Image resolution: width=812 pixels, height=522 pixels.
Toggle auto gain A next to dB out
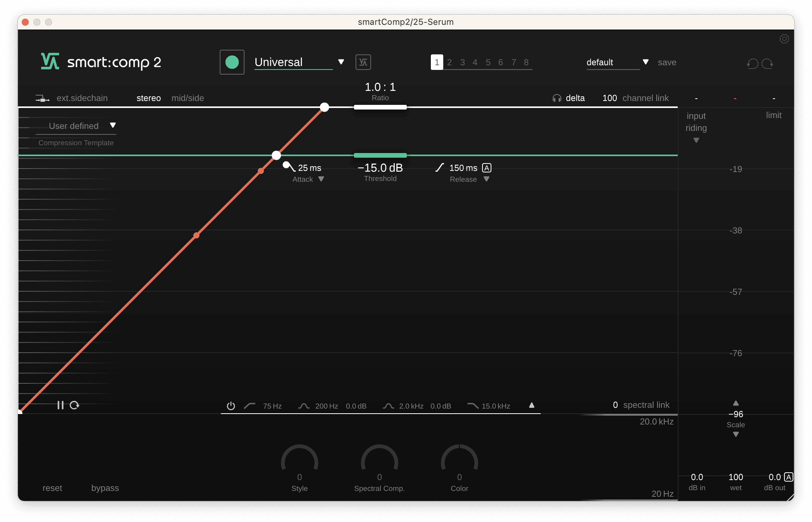[x=788, y=477]
